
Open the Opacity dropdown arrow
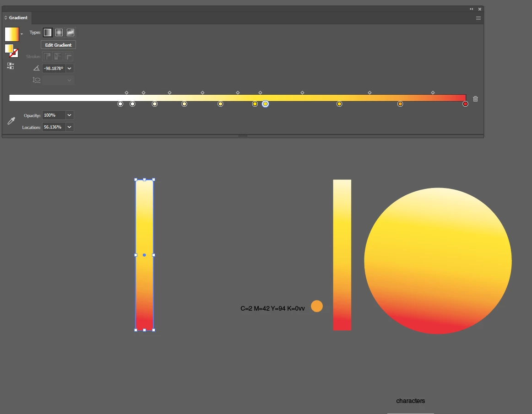pos(70,115)
